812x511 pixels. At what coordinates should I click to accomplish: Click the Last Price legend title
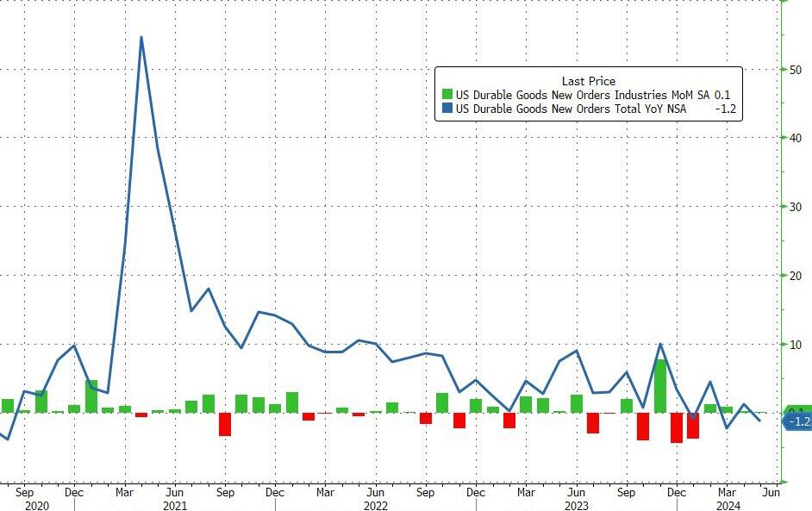point(588,81)
